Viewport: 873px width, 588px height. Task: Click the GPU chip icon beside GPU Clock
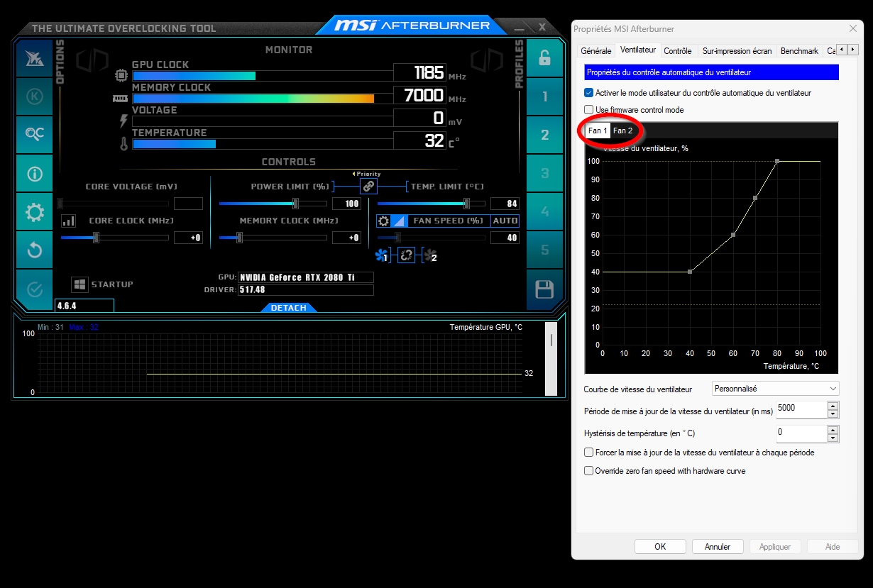pyautogui.click(x=122, y=76)
